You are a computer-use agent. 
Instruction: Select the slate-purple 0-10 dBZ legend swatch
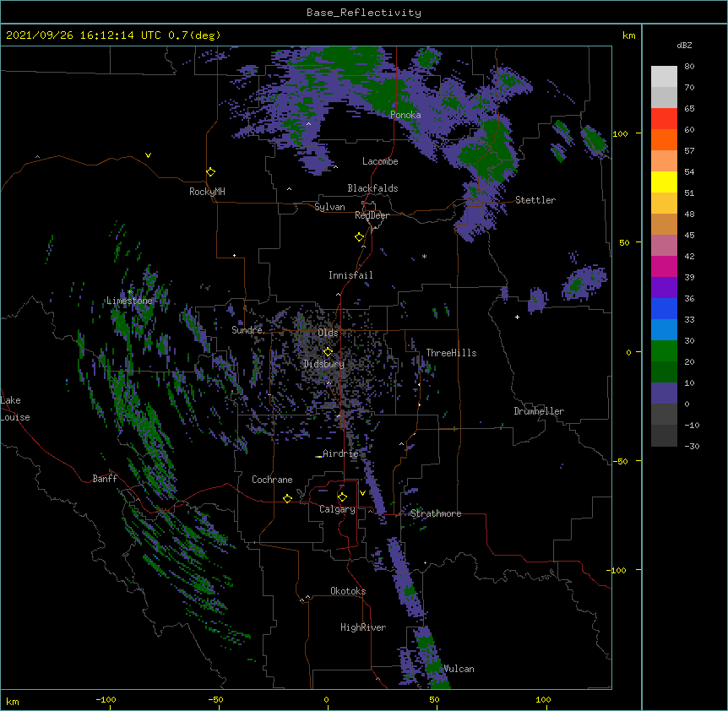(664, 393)
